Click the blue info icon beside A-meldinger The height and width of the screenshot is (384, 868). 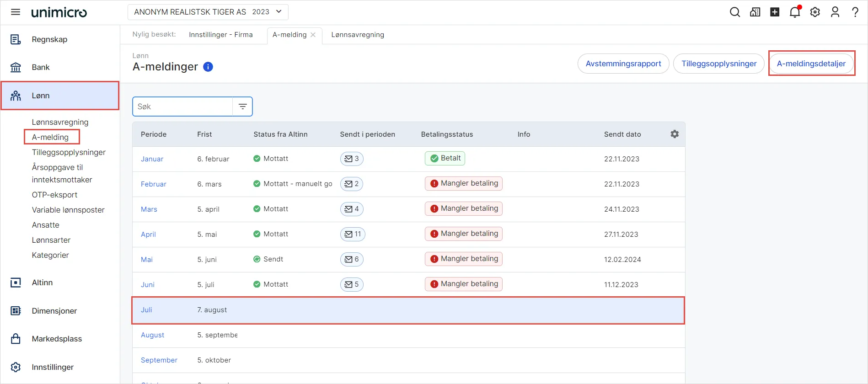click(208, 67)
